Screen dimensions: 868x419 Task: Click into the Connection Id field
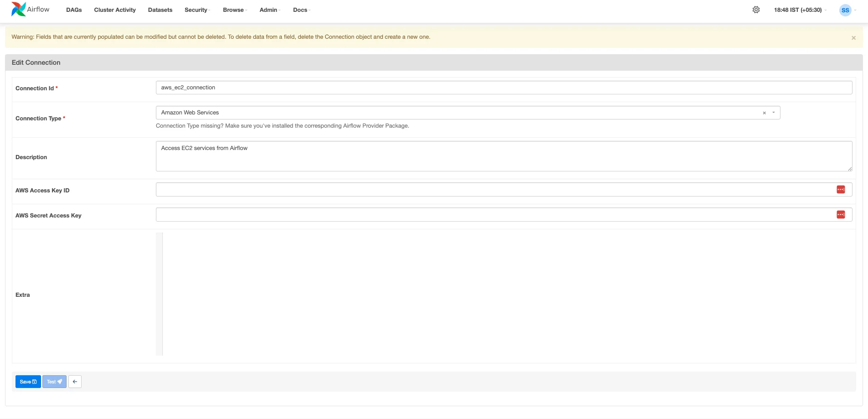pyautogui.click(x=503, y=88)
